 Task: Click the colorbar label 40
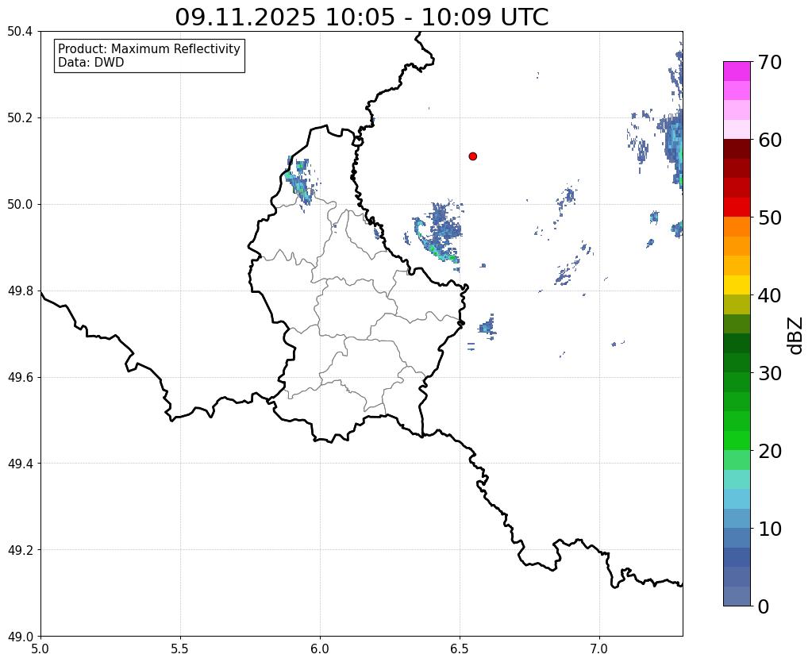coord(770,295)
